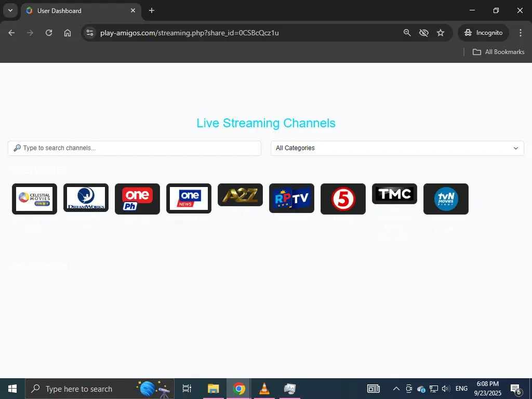Viewport: 532px width, 399px height.
Task: Click the Meet Now tray icon
Action: (409, 389)
